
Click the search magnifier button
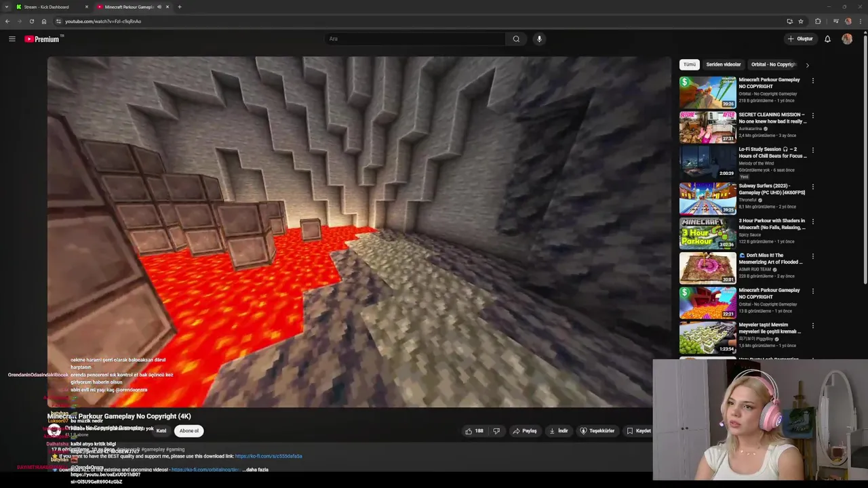(516, 39)
